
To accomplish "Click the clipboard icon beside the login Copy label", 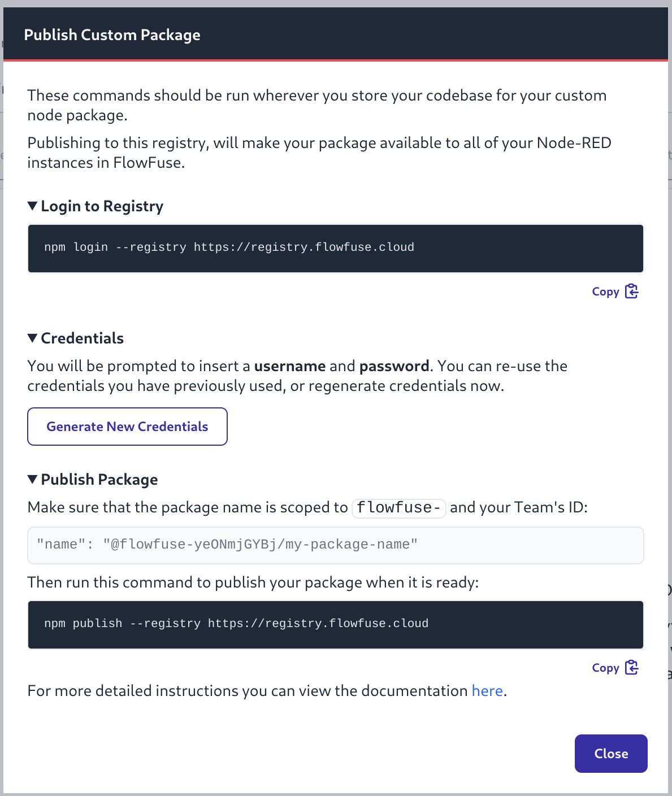I will coord(631,290).
